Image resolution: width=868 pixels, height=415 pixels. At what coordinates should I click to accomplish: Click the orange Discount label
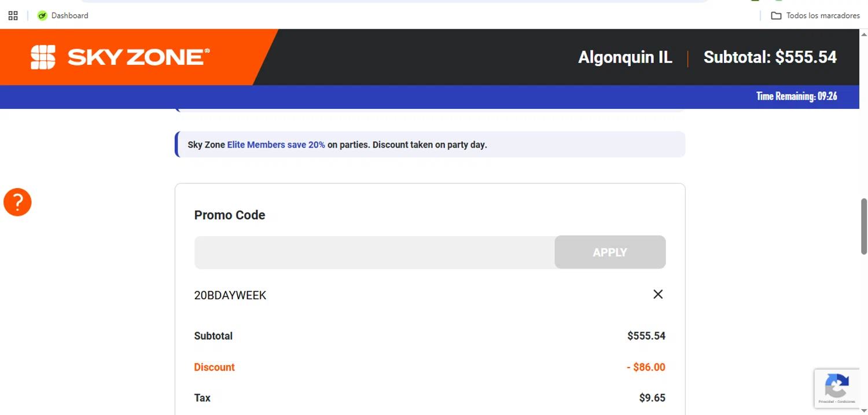pyautogui.click(x=214, y=368)
